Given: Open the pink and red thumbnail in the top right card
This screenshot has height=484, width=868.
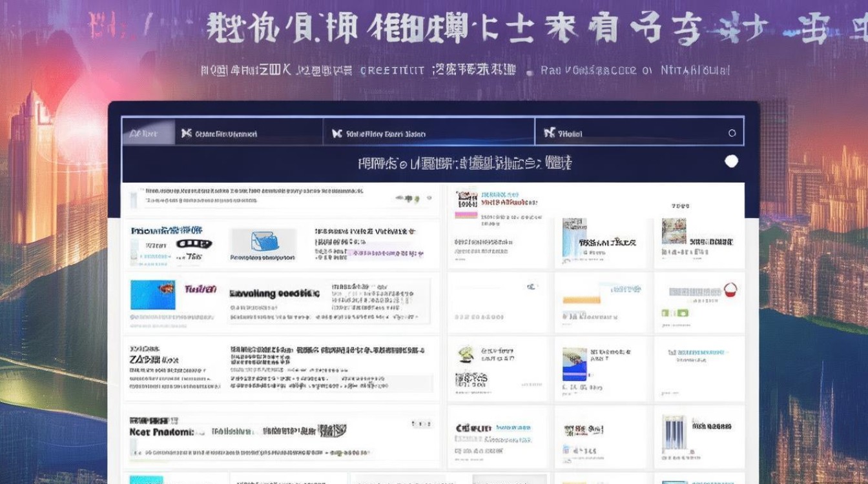Looking at the screenshot, I should (466, 203).
